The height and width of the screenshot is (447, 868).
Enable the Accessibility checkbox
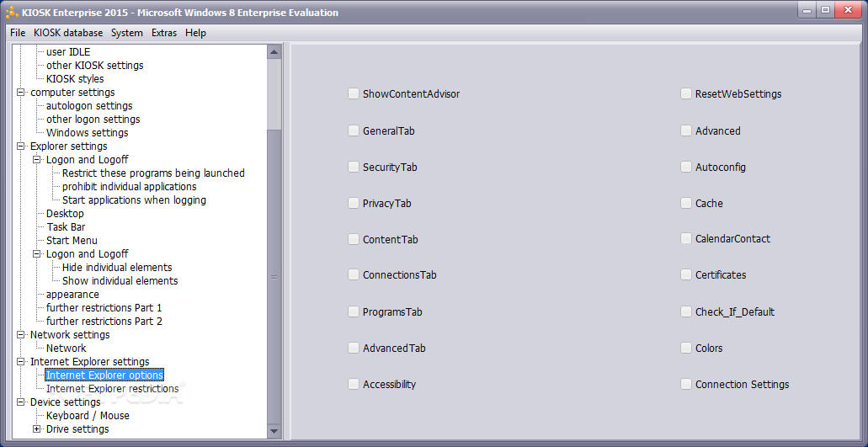pyautogui.click(x=354, y=384)
